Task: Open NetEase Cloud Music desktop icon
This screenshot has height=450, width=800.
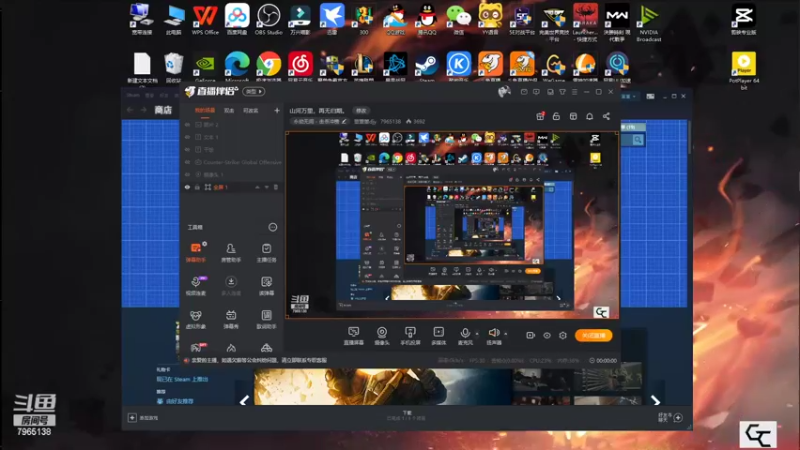Action: click(300, 67)
